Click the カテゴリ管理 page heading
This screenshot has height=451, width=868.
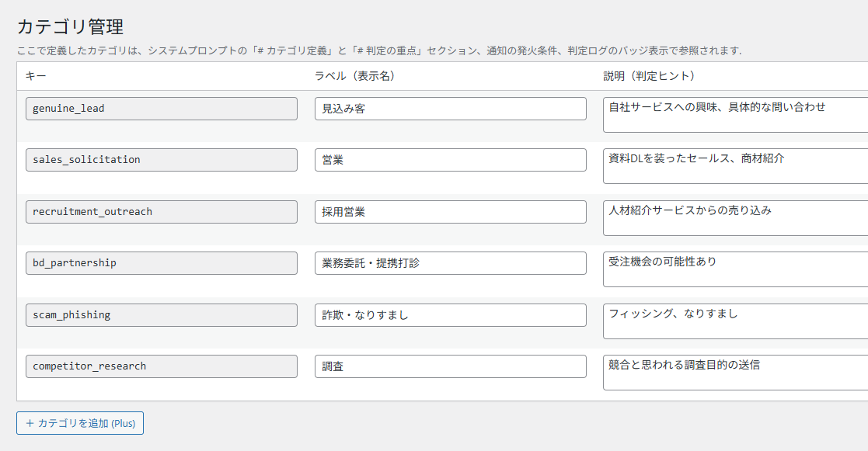click(70, 26)
